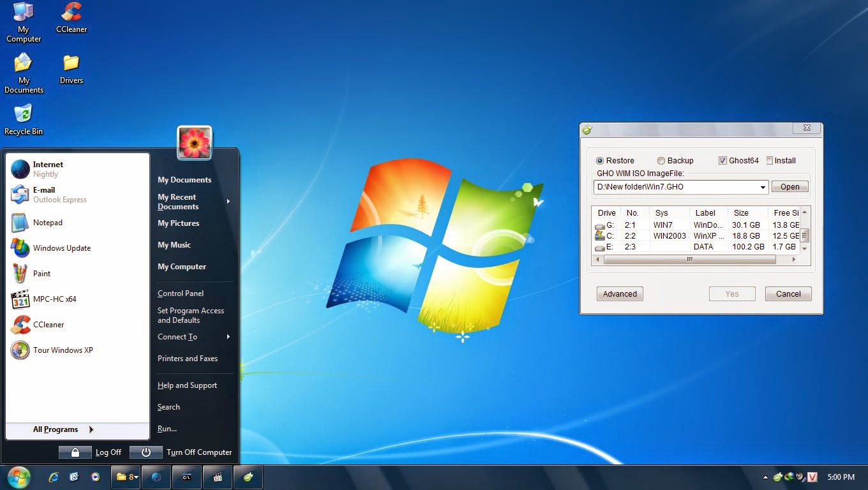The height and width of the screenshot is (490, 868).
Task: Click the command prompt taskbar button
Action: coord(187,477)
